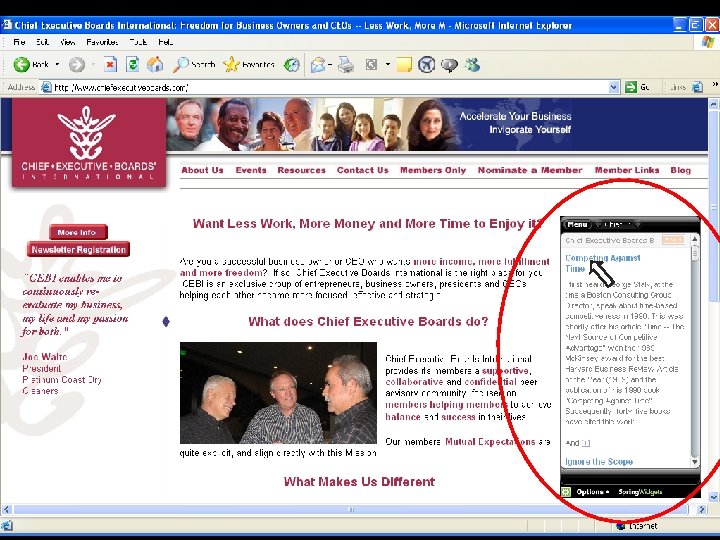Click the widget scrollbar down arrow

coord(695,461)
